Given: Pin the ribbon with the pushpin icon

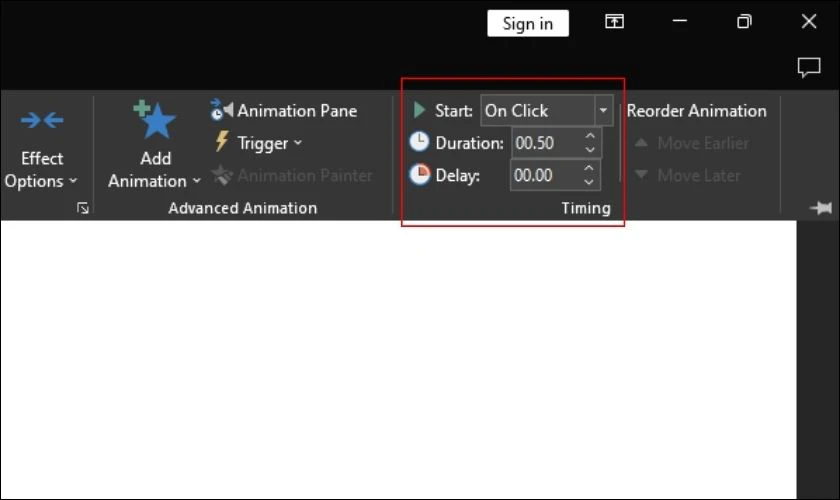Looking at the screenshot, I should [821, 207].
